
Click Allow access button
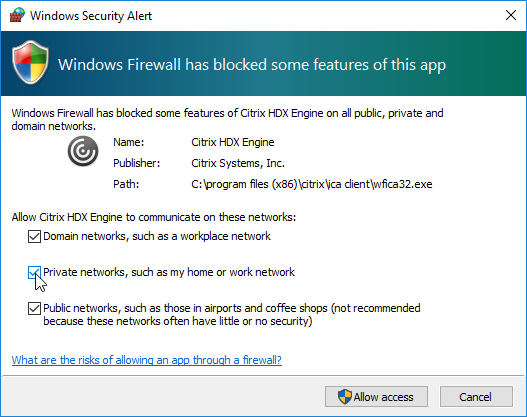[376, 397]
